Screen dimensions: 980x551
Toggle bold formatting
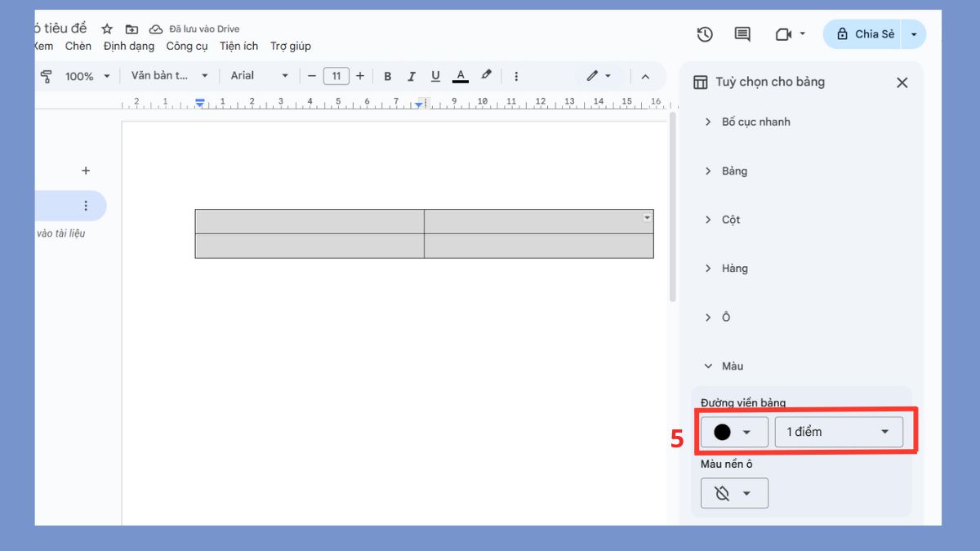(x=388, y=76)
